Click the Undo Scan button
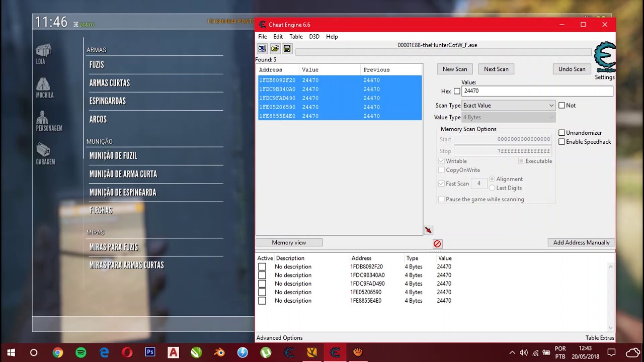The width and height of the screenshot is (644, 362). click(x=572, y=69)
